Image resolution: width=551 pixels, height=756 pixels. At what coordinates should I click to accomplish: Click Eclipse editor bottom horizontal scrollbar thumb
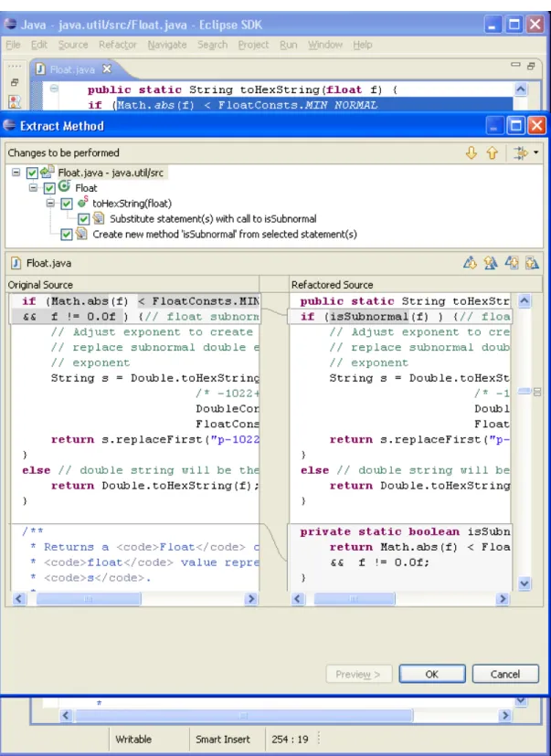244,716
